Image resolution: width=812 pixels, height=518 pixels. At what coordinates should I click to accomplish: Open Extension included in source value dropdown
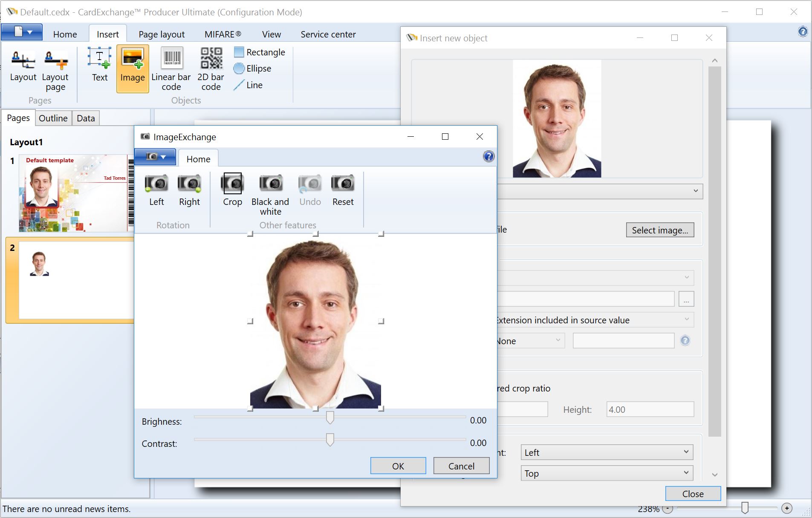point(595,320)
